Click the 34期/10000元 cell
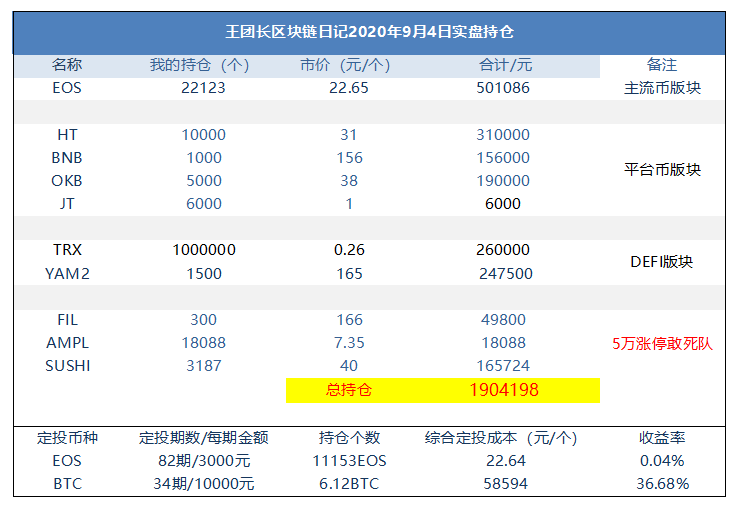The height and width of the screenshot is (514, 740). (x=204, y=484)
